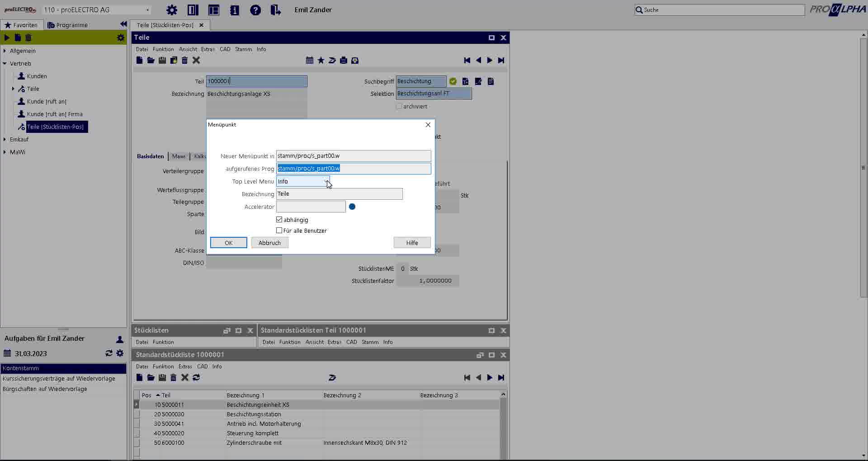The width and height of the screenshot is (868, 461).
Task: Select Bürgschaften auf Wiedervorlage task
Action: (63, 389)
